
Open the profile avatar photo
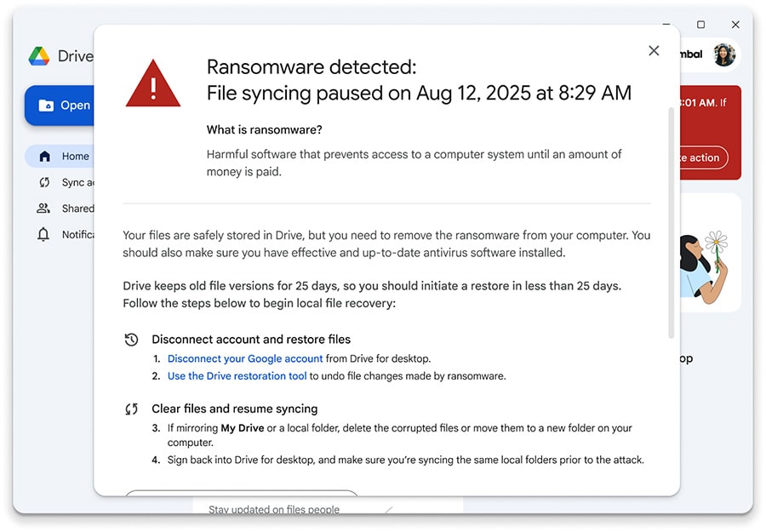click(x=723, y=55)
